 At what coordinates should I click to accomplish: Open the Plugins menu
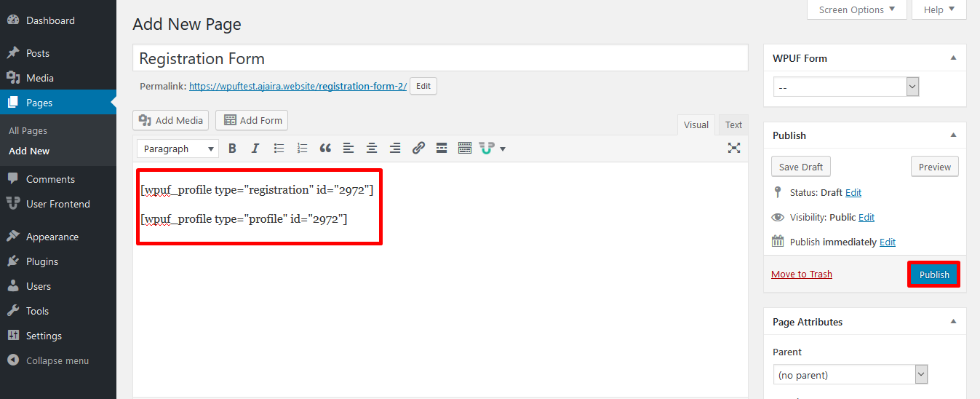58,261
